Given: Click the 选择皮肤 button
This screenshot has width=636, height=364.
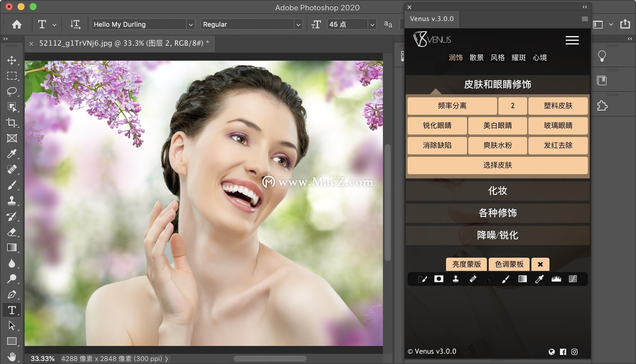Looking at the screenshot, I should coord(497,165).
